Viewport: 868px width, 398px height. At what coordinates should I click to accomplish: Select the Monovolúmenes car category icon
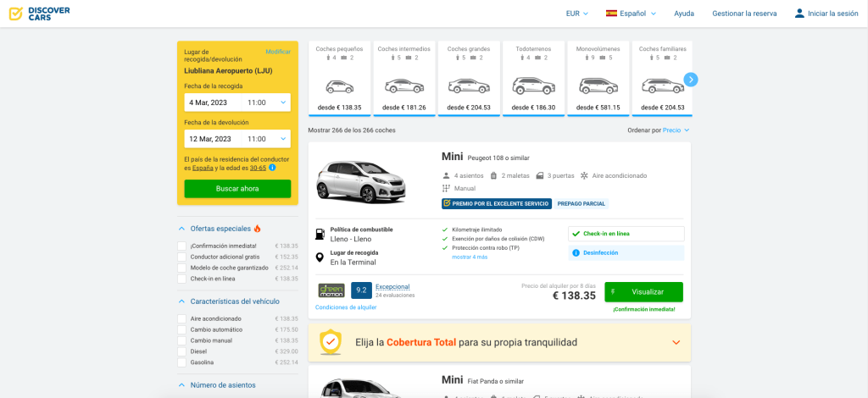(x=598, y=86)
